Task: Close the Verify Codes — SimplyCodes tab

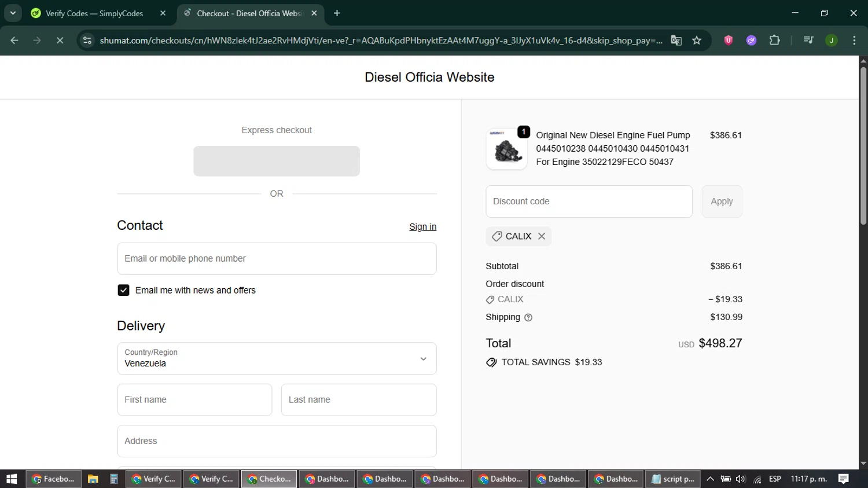Action: point(163,13)
